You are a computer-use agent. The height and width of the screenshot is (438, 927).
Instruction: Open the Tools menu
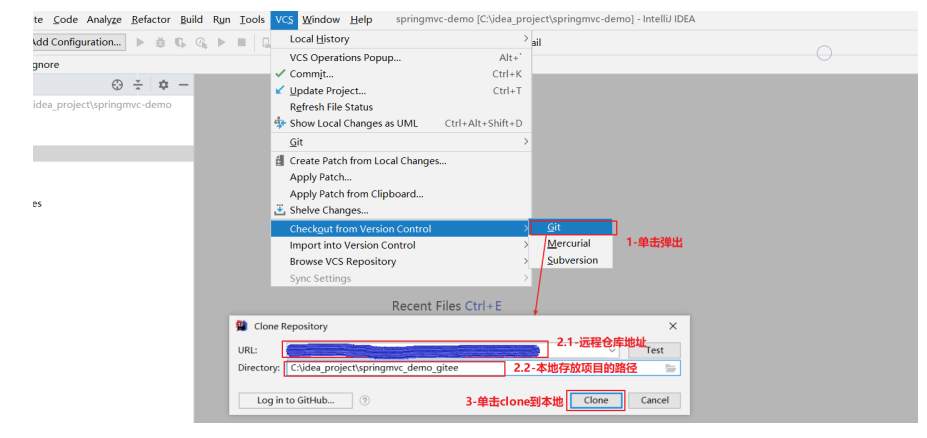pyautogui.click(x=252, y=20)
